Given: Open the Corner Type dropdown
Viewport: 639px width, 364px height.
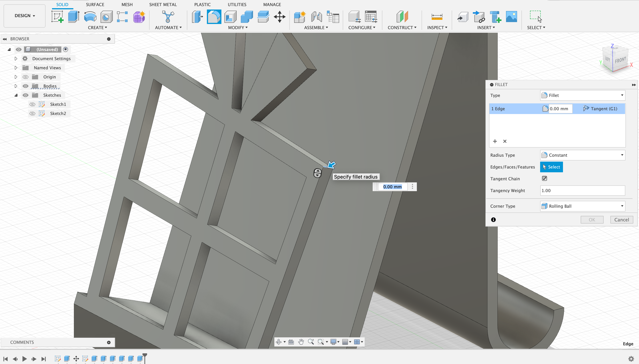Looking at the screenshot, I should (x=582, y=206).
